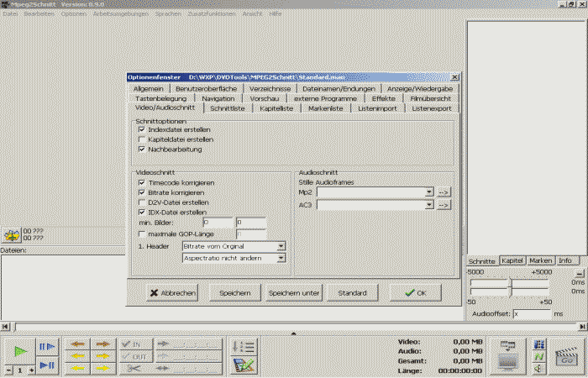Open the Aspectratio nicht ändern dropdown
This screenshot has height=378, width=588.
[x=281, y=258]
